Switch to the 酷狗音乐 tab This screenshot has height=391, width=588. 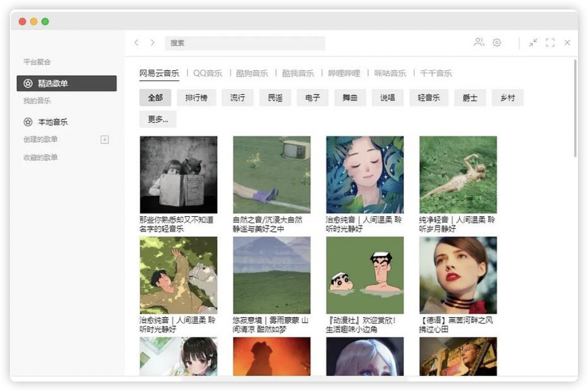pos(252,73)
